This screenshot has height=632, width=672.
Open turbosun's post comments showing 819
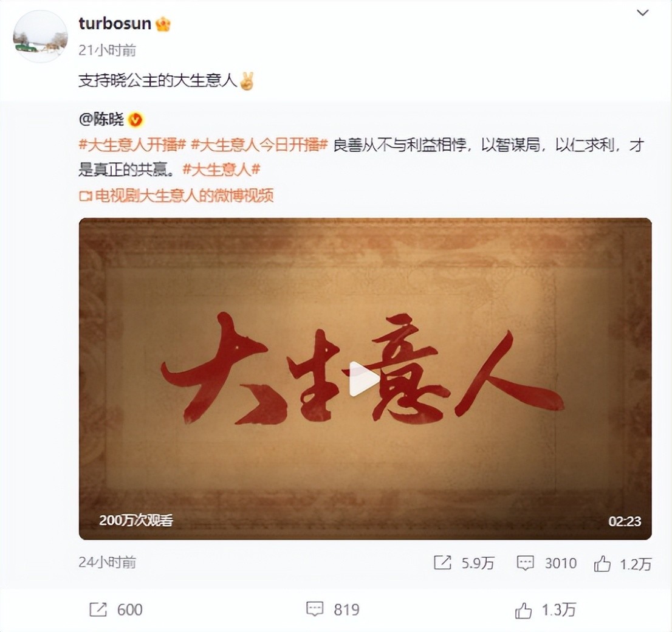point(332,610)
